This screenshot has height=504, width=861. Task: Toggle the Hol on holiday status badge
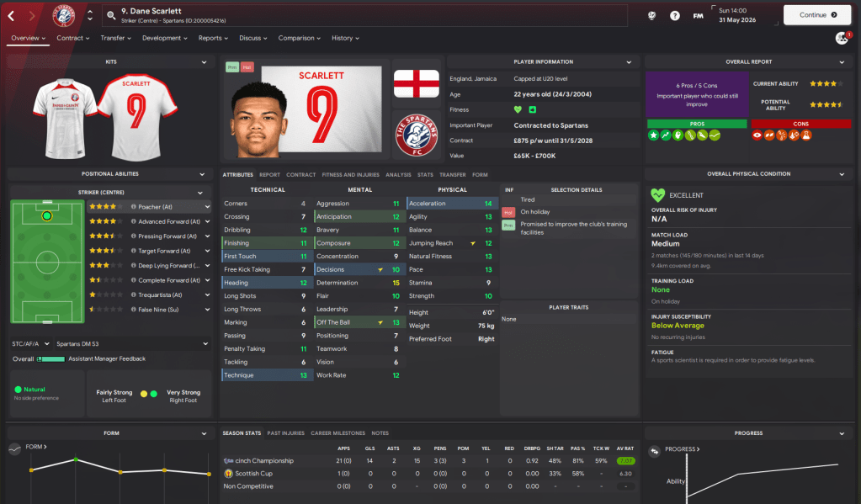coord(508,212)
